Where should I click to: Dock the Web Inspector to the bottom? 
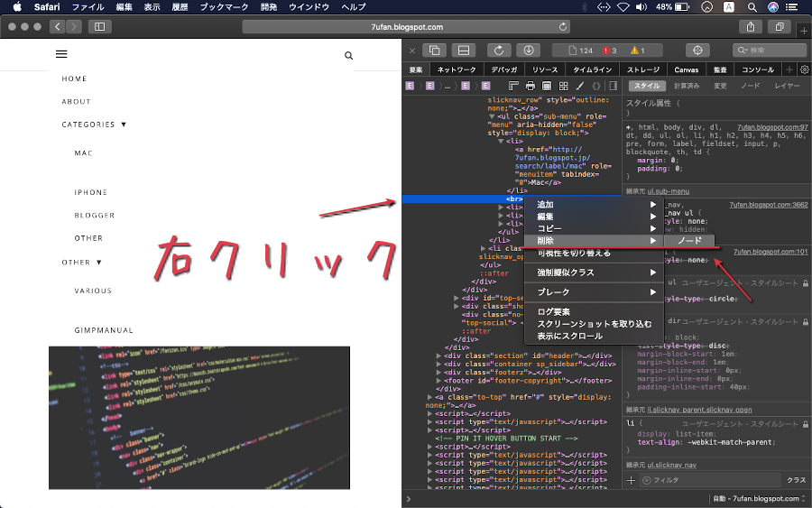click(464, 51)
